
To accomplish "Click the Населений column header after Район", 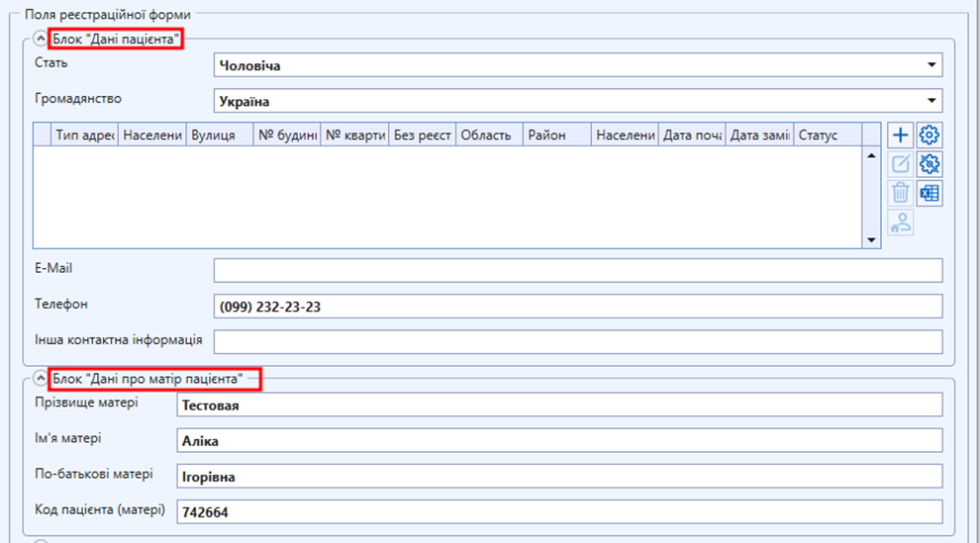I will coord(625,135).
